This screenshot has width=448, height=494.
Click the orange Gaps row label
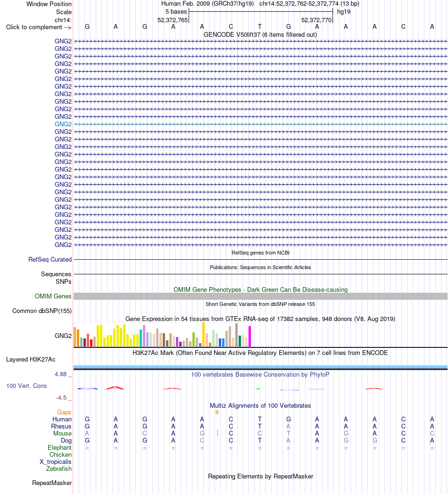click(x=64, y=412)
